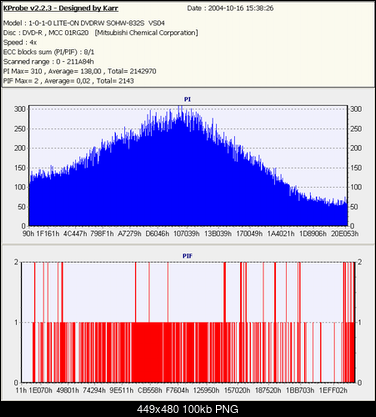Click the 'CB558h' axis label
This screenshot has width=376, height=417.
(x=150, y=390)
